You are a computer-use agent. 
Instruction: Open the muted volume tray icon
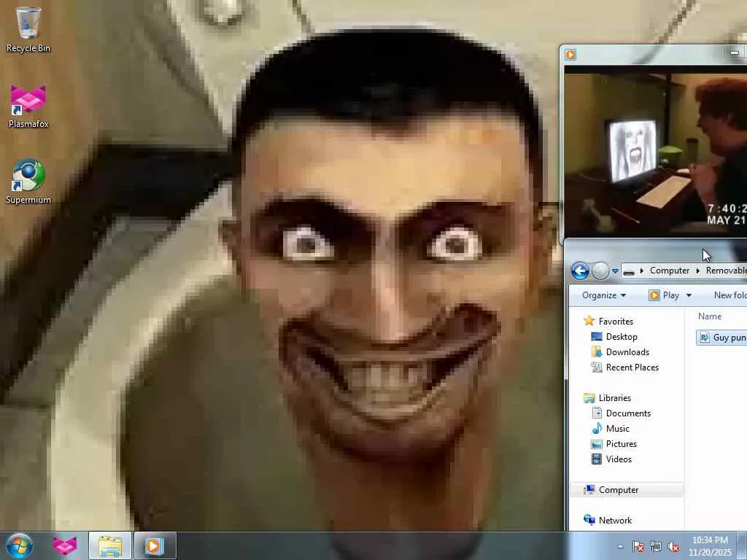pyautogui.click(x=673, y=547)
